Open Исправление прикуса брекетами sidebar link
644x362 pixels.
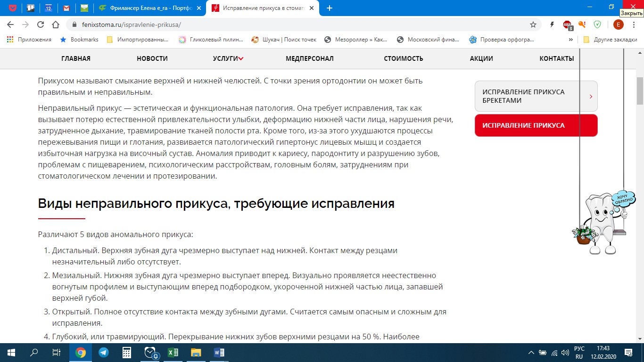536,96
